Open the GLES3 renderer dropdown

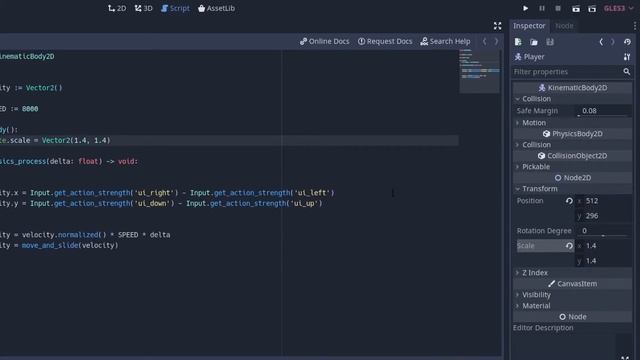619,8
